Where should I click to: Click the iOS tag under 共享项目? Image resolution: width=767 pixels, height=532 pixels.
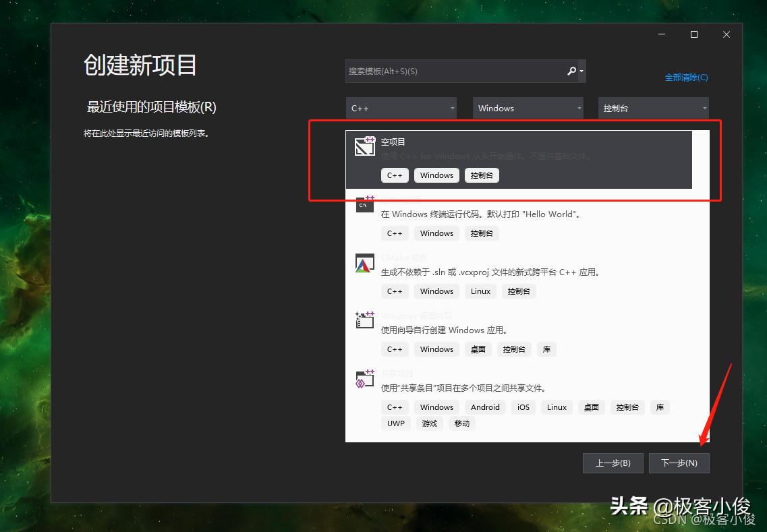(523, 407)
